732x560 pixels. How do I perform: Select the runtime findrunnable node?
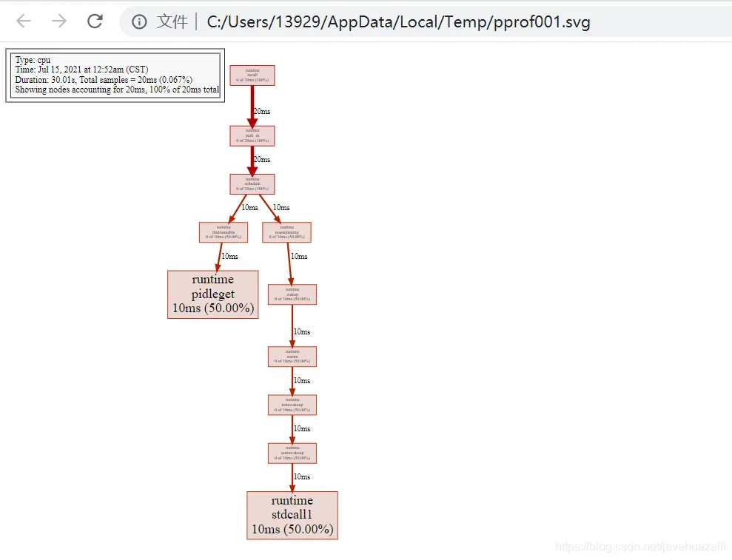[224, 232]
